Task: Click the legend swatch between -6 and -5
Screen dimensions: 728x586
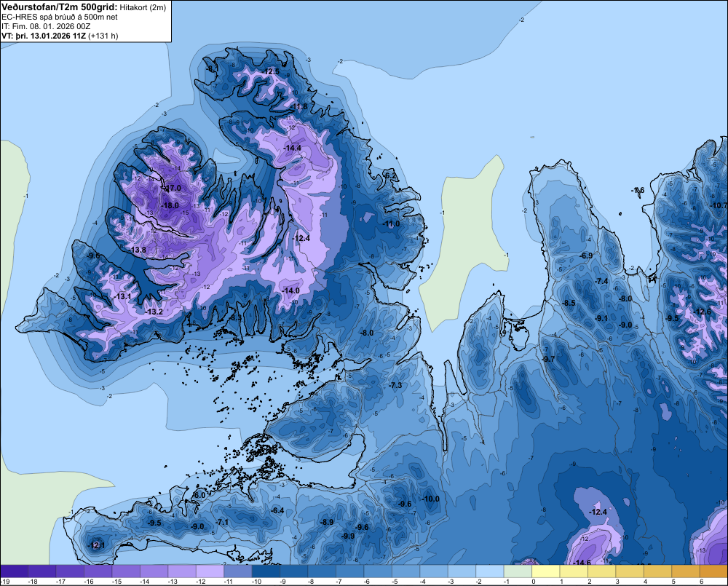Action: (x=378, y=571)
